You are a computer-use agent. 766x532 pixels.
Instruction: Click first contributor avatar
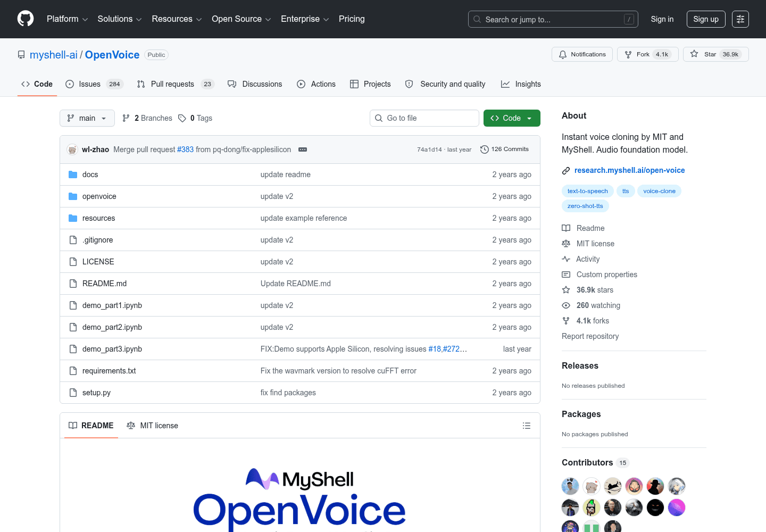pyautogui.click(x=570, y=486)
